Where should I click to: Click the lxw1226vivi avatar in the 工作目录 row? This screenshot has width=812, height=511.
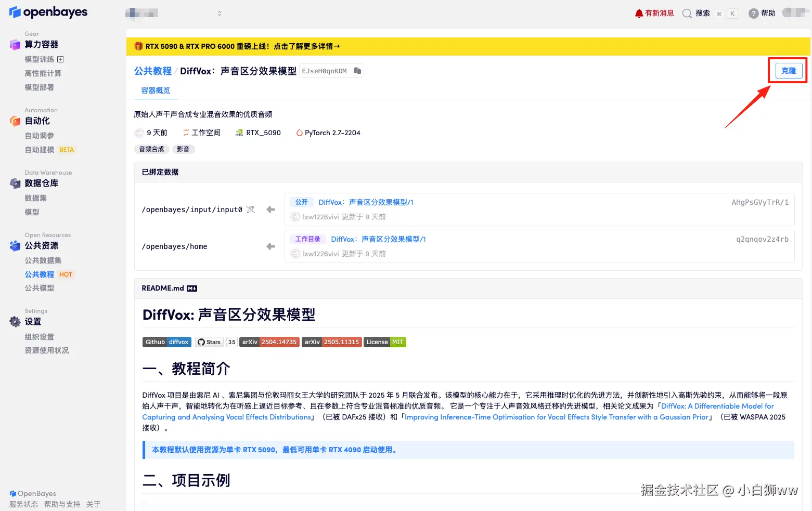pyautogui.click(x=295, y=254)
